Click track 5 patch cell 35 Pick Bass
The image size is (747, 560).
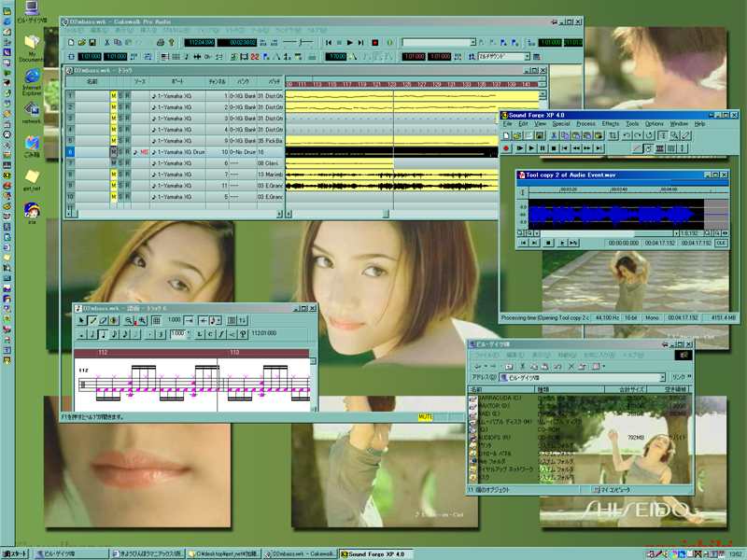270,141
